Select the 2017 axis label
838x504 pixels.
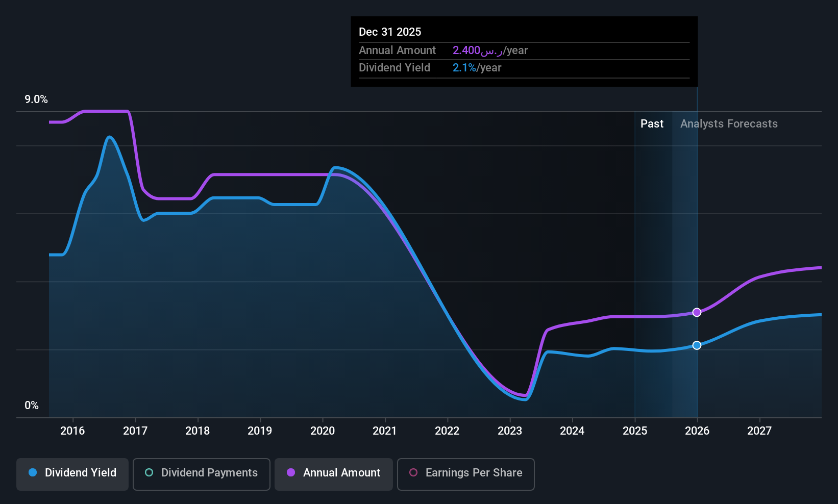tap(135, 431)
